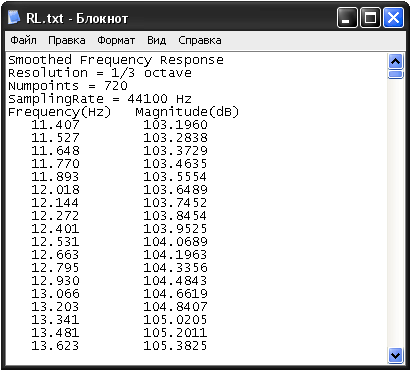Close the RL.txt Notepad window
The height and width of the screenshot is (371, 411).
(x=393, y=18)
